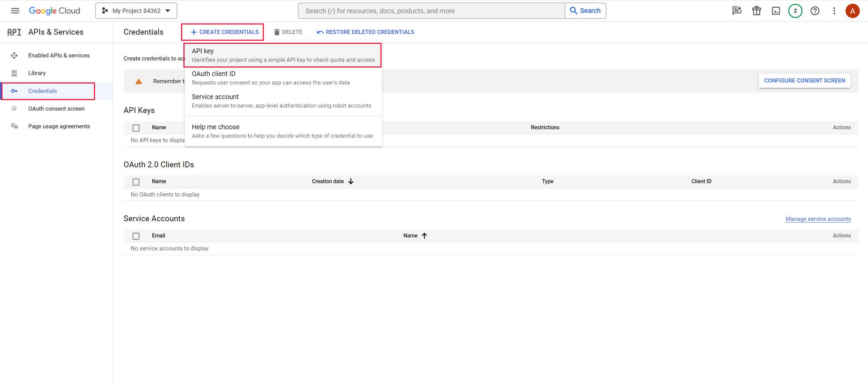
Task: Tick the API Keys select-all checkbox
Action: 136,128
